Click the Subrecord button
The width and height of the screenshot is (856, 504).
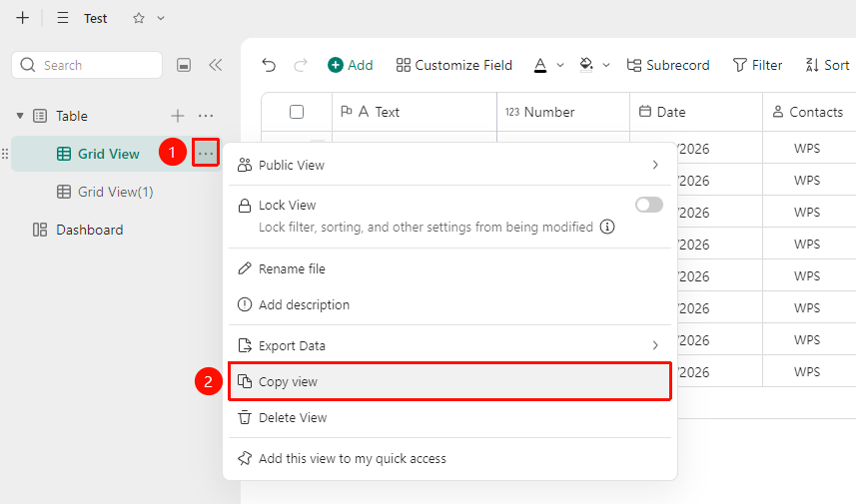[x=668, y=65]
